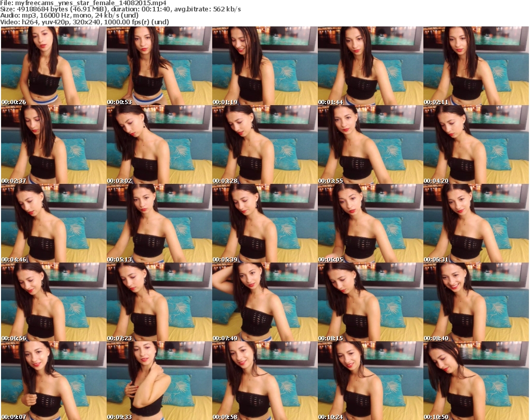Viewport: 530px width, 420px height.
Task: Select the thumbnail frame at 00:07:23
Action: pos(159,302)
